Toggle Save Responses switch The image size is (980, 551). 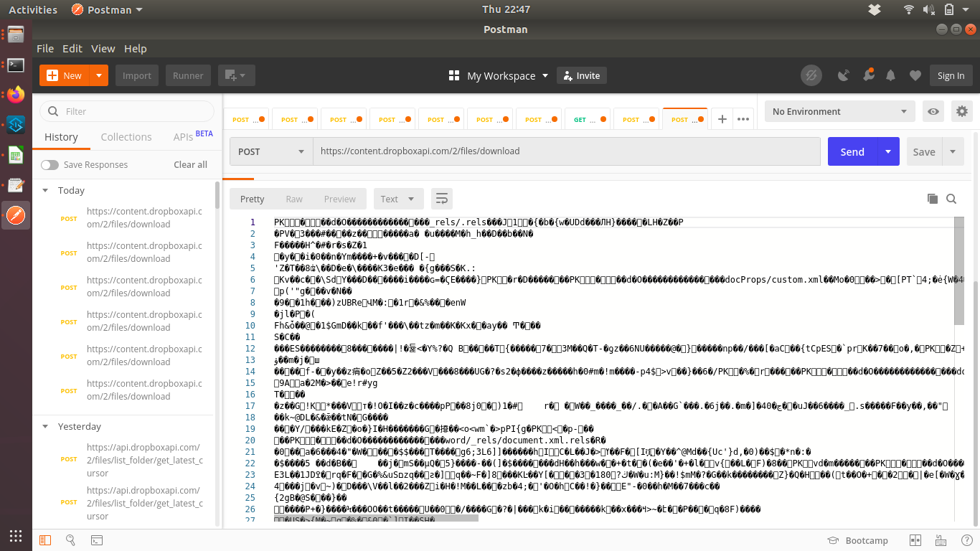click(x=50, y=164)
